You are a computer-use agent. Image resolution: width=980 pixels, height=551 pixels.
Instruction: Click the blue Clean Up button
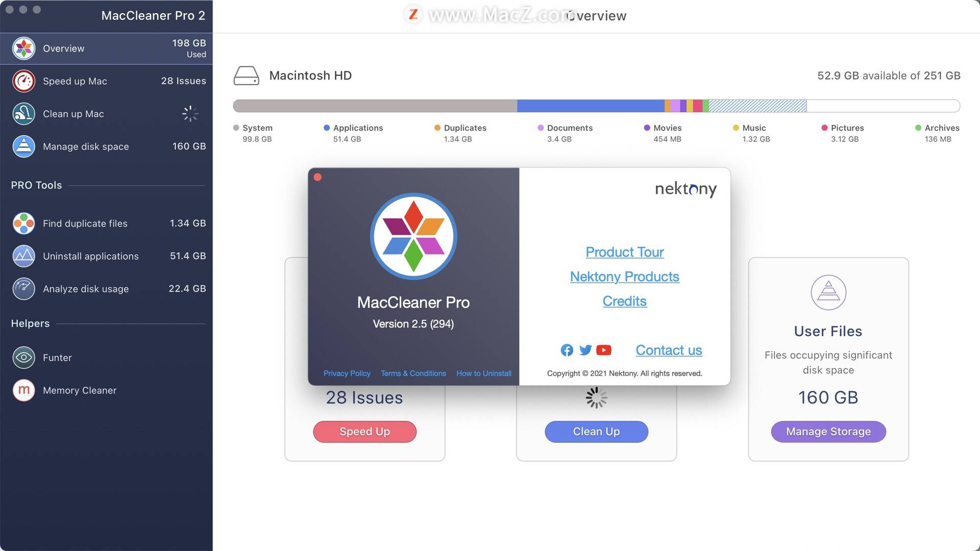(597, 432)
